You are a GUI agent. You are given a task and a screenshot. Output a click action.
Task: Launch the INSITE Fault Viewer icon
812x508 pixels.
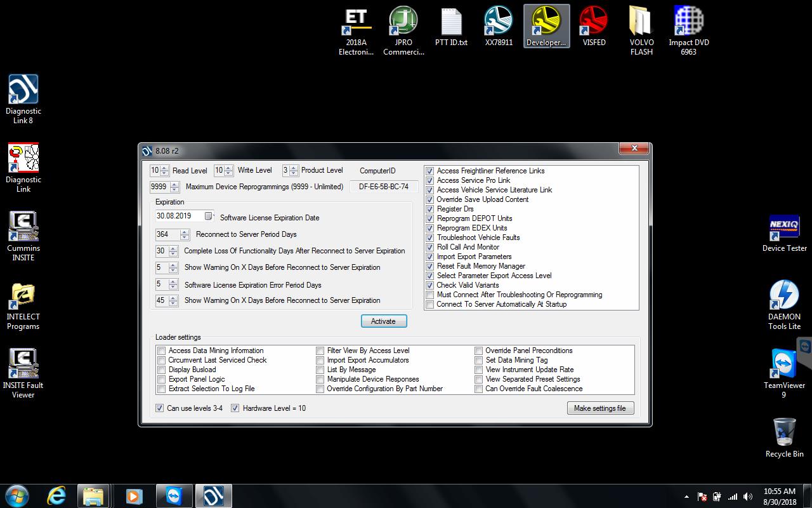coord(23,374)
